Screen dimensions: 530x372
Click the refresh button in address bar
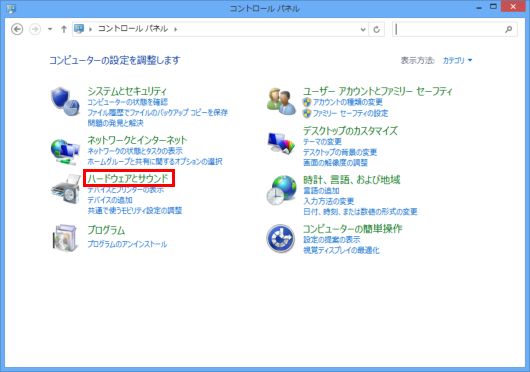coord(377,29)
